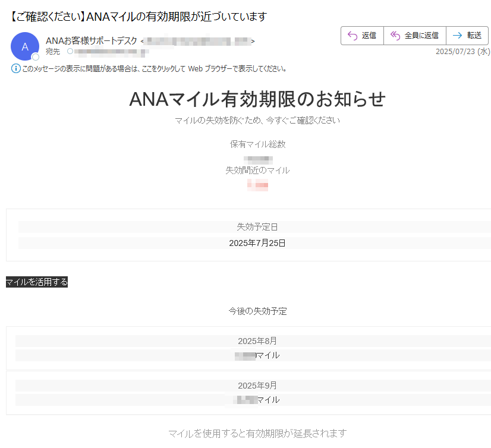
Task: Click the subtitle マイルの失効を防ぐため、今すぐご確認ください
Action: point(257,120)
